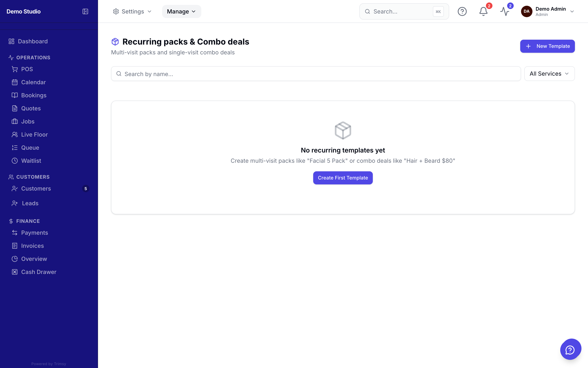The height and width of the screenshot is (368, 588).
Task: Open Customers list
Action: pyautogui.click(x=36, y=189)
